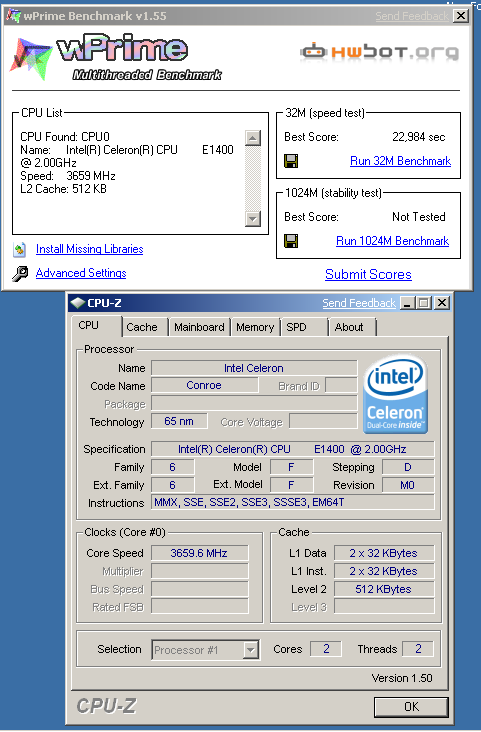Viewport: 481px width, 732px height.
Task: Click the wPrime colorful logo graphic
Action: 31,57
